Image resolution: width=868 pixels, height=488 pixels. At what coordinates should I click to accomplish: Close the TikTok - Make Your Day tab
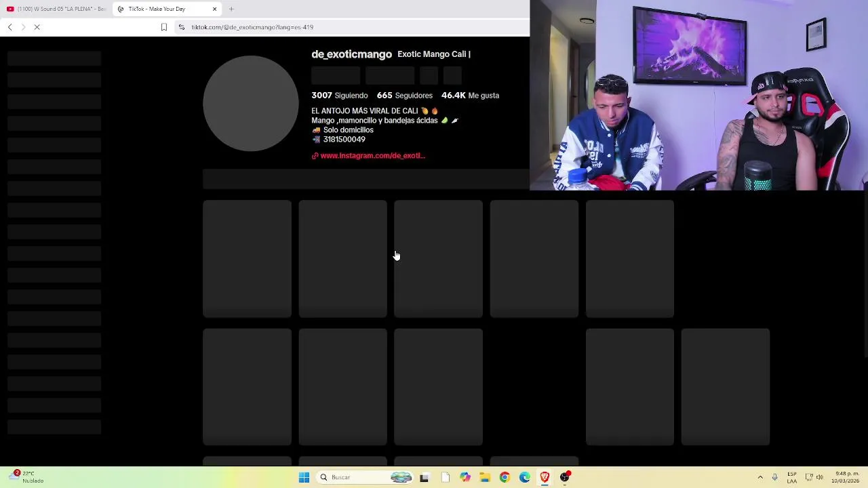[214, 9]
